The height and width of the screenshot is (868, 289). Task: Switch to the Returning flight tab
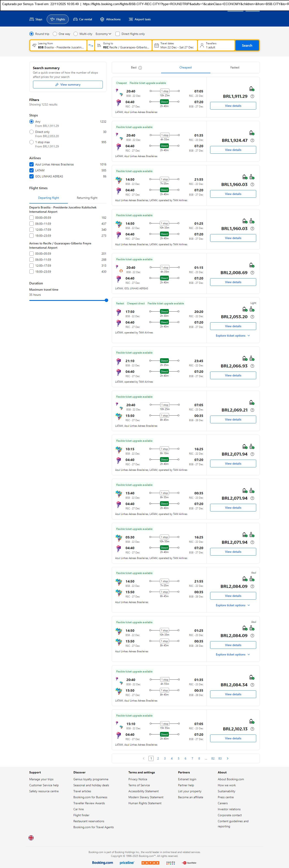pos(87,198)
